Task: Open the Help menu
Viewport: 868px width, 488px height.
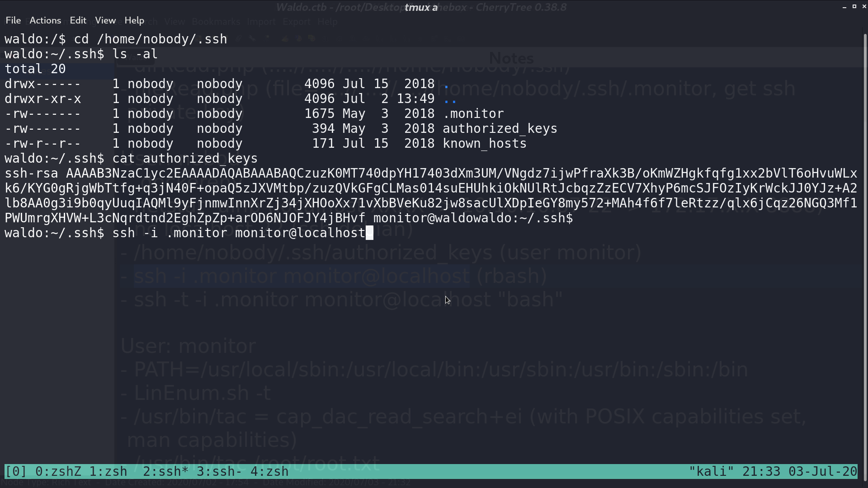Action: [134, 20]
